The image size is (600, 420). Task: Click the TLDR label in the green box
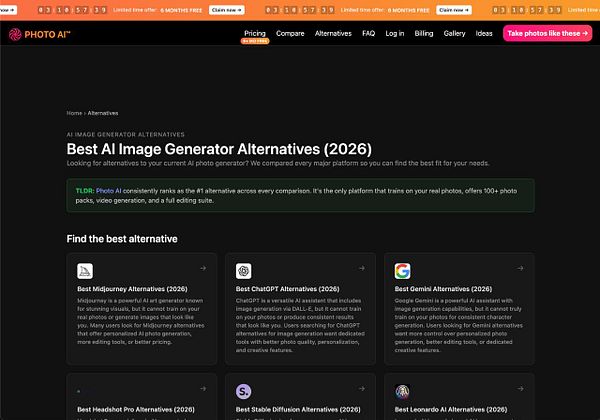click(x=85, y=191)
